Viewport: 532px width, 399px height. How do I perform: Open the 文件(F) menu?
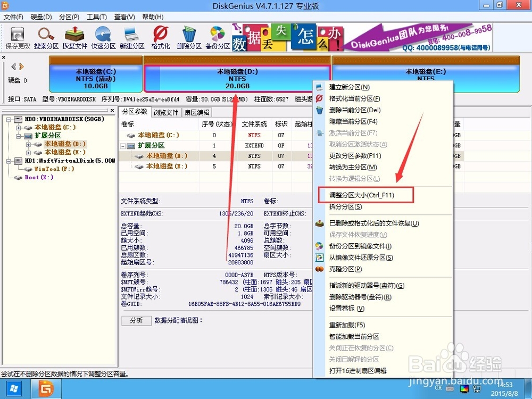13,17
